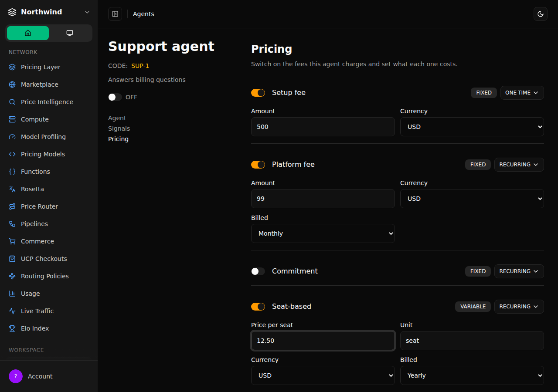Go to the Signals section link

tap(119, 128)
